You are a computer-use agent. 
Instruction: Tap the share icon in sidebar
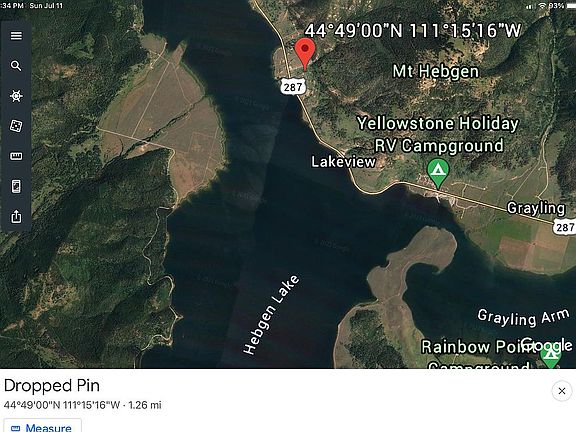(16, 216)
